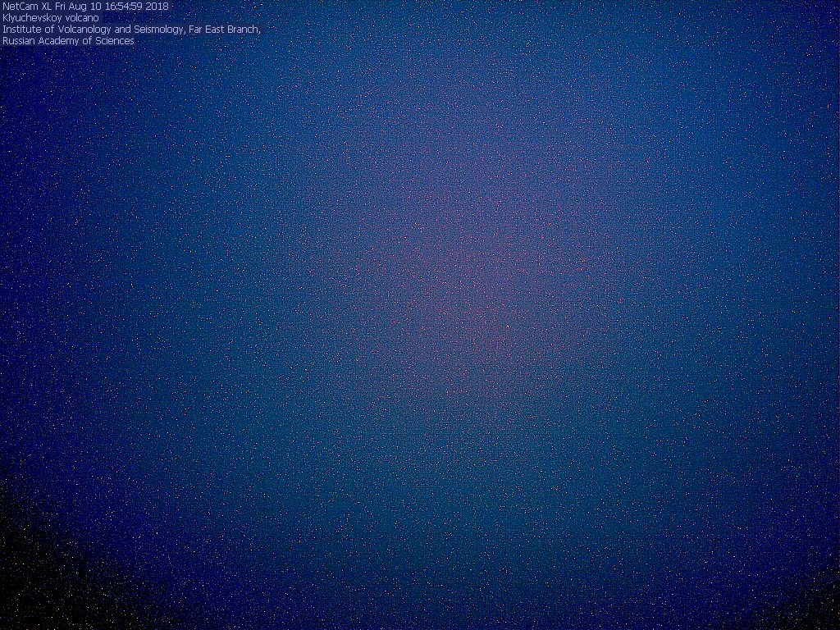Click the 'Institute of Volcanology and Seismology' line
The image size is (840, 630).
(131, 30)
